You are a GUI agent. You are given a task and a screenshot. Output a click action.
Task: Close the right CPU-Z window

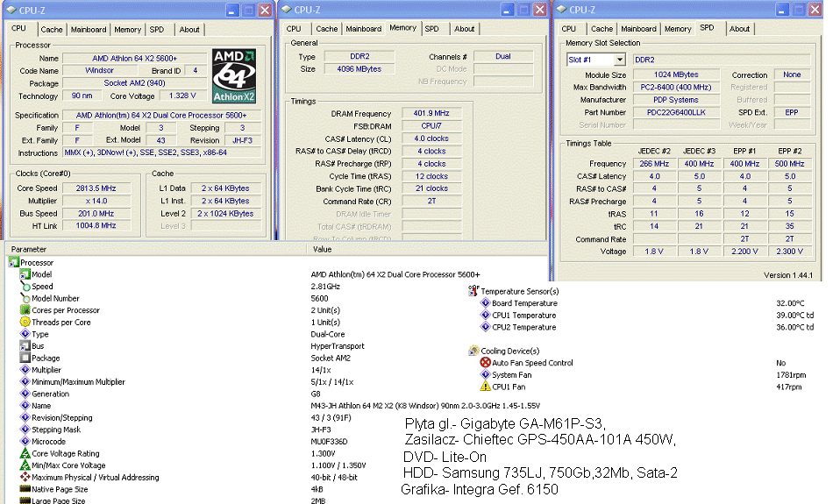click(815, 10)
